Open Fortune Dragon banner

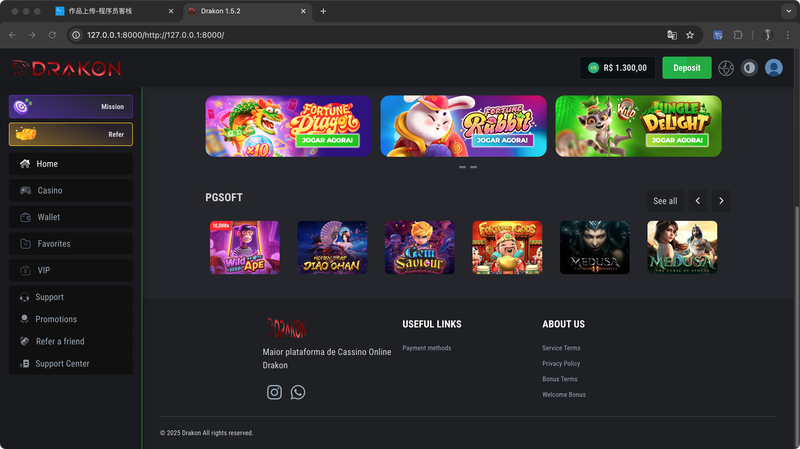point(288,126)
